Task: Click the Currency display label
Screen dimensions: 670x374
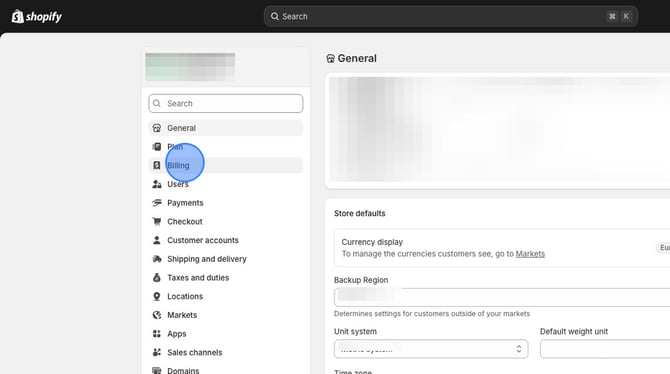Action: [372, 242]
